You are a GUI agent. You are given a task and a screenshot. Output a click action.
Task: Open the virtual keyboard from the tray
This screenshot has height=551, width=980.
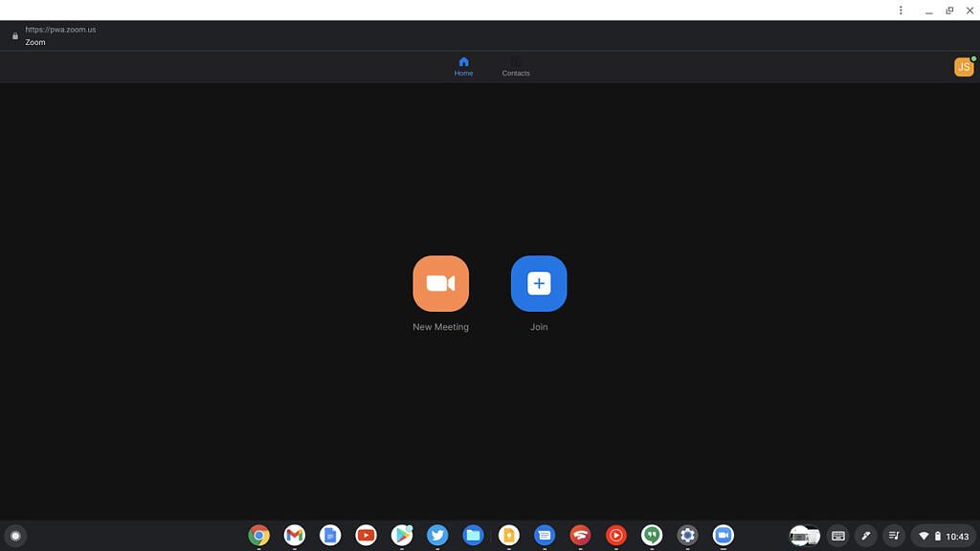(837, 536)
